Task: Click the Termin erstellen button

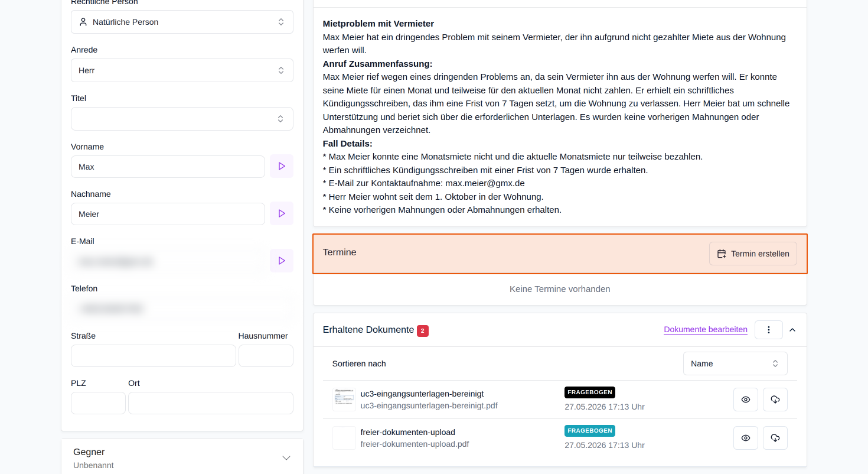Action: coord(753,254)
